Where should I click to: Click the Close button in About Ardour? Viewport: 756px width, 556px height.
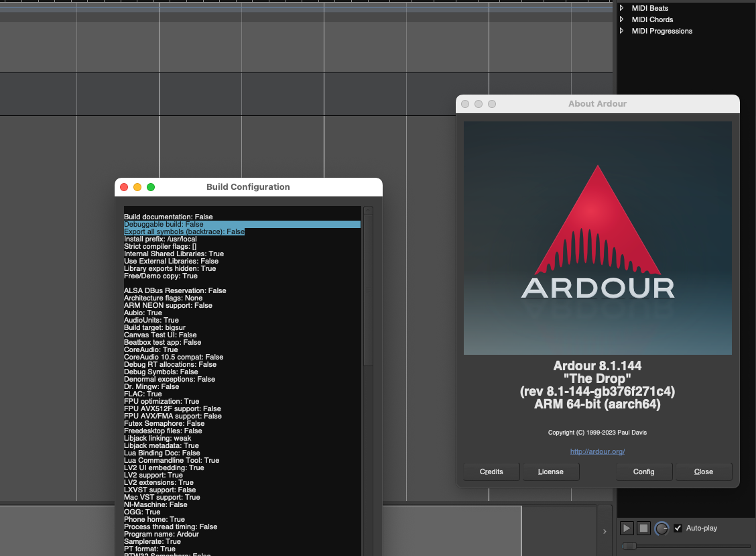[x=703, y=471]
